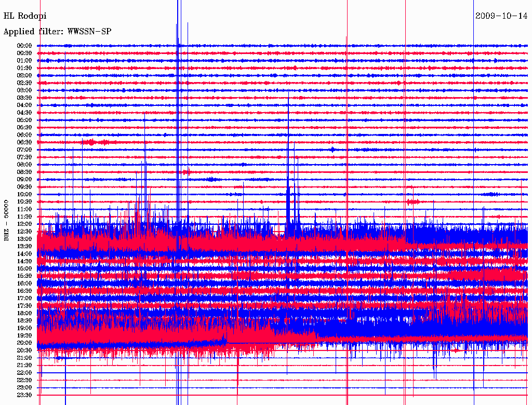Image resolution: width=532 pixels, height=405 pixels.
Task: Click the 12:30 time label
Action: coord(24,232)
